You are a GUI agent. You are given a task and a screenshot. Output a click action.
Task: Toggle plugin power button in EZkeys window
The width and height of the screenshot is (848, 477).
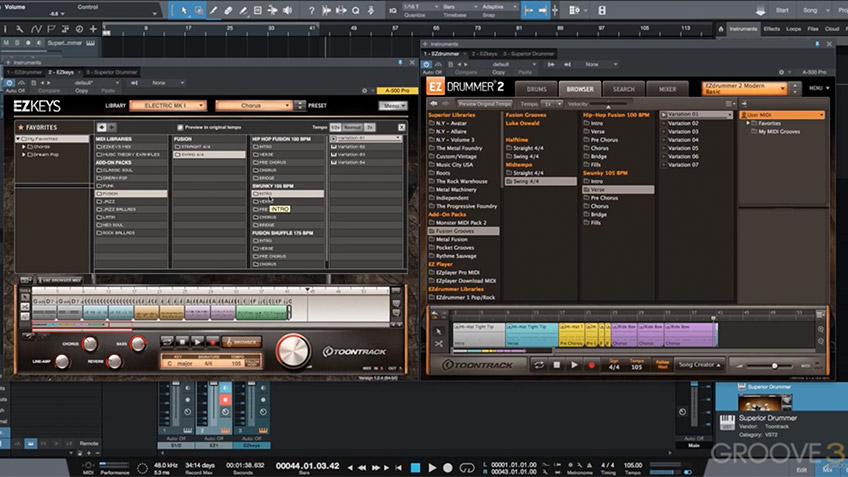[9, 83]
